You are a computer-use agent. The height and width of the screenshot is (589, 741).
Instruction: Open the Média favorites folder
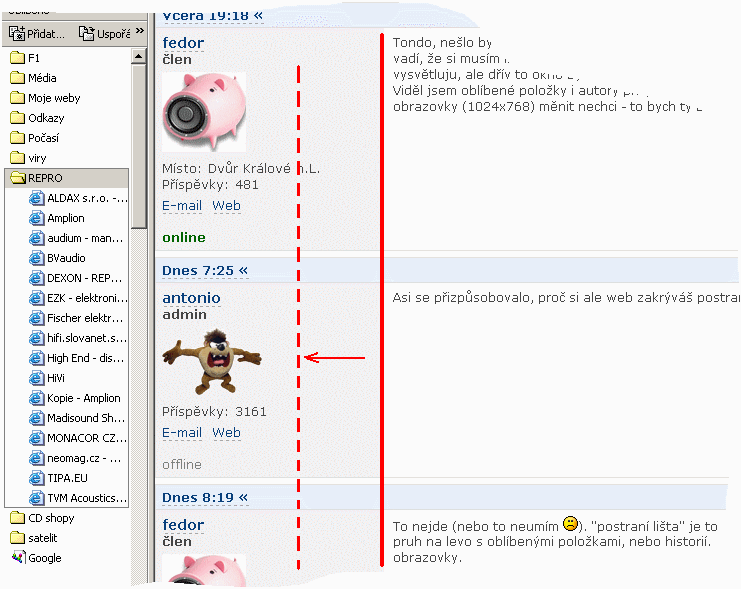[33, 78]
